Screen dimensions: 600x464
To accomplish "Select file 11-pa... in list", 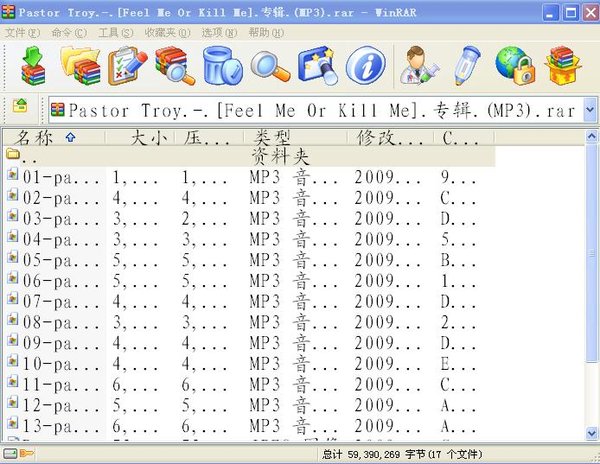I will 61,384.
